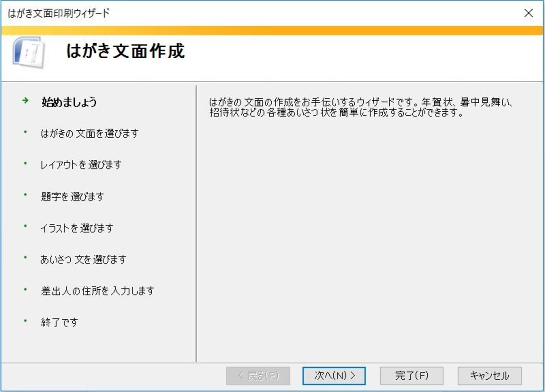Choose the あいさつ文を選びます step
Screen dimensions: 545x392
(x=84, y=259)
